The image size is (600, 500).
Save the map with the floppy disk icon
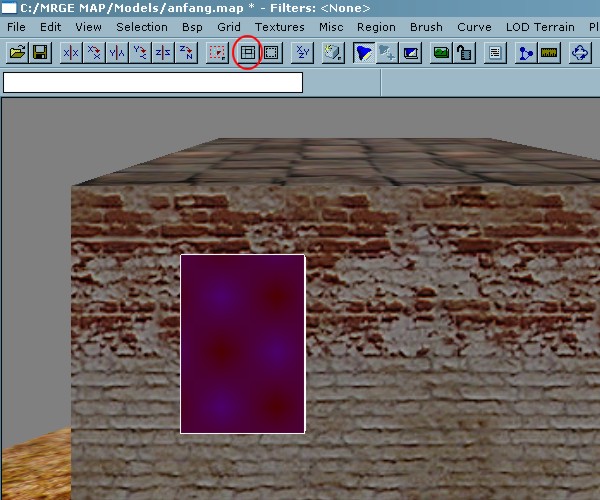click(x=40, y=52)
